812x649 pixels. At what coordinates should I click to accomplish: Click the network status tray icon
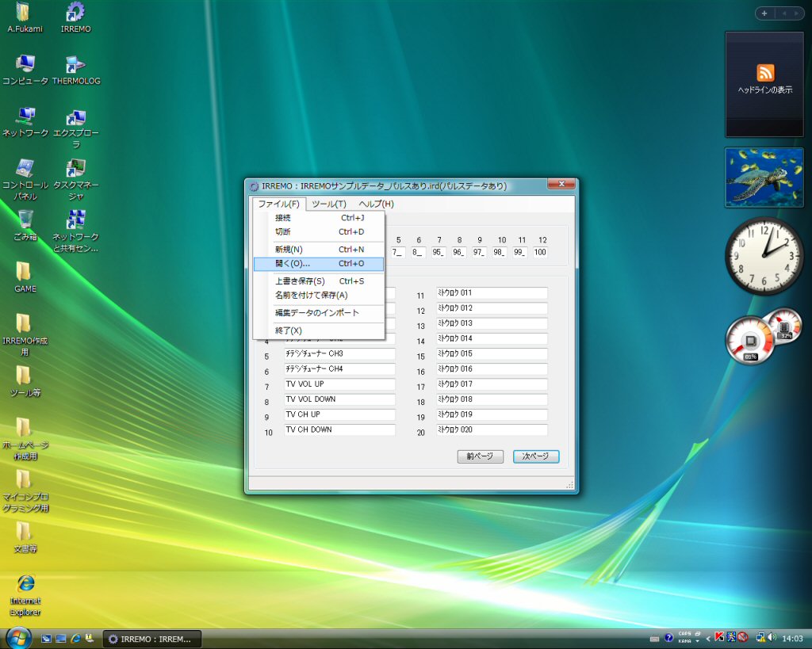(760, 638)
